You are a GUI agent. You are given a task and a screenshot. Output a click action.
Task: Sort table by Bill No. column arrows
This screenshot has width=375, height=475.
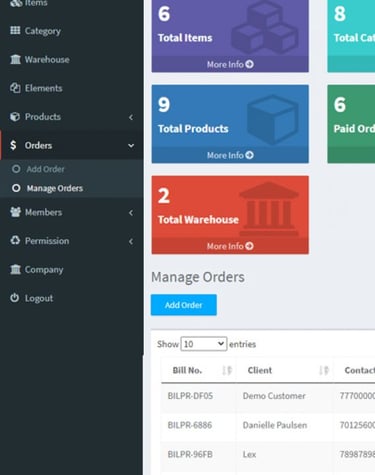[x=227, y=370]
